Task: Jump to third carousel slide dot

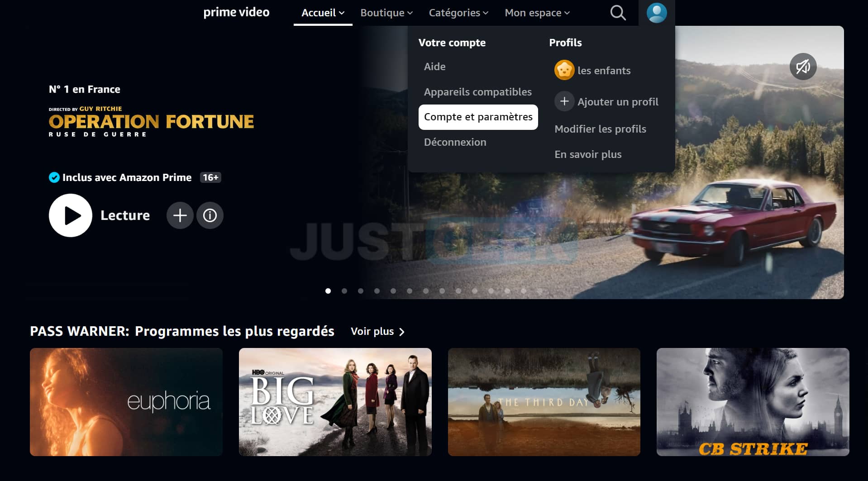Action: [x=361, y=291]
